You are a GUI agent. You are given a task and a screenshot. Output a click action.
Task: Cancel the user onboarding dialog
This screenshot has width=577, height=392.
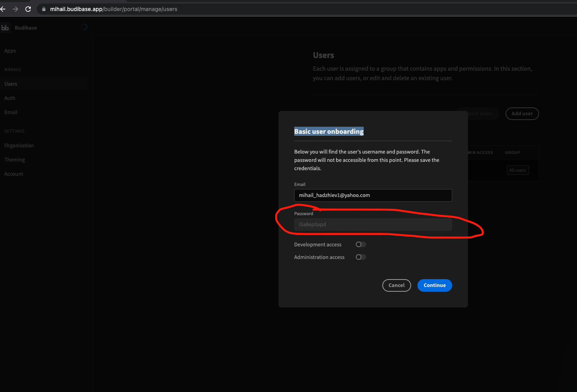(397, 285)
